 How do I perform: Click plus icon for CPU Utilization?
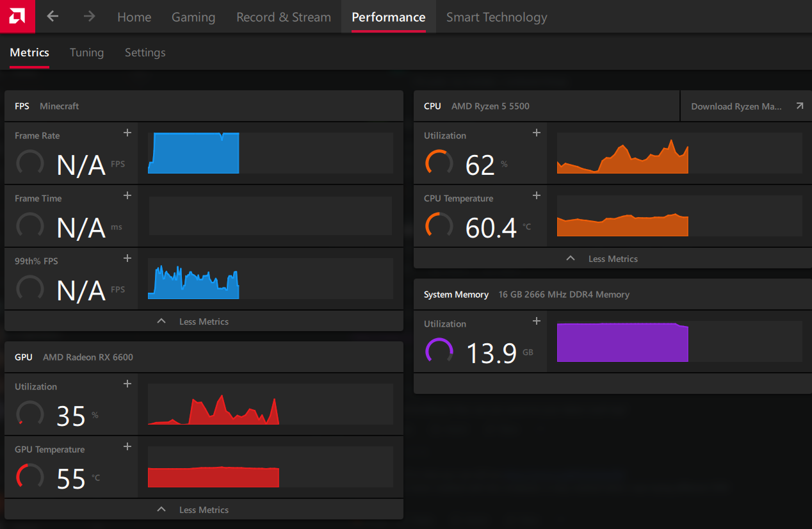point(537,133)
